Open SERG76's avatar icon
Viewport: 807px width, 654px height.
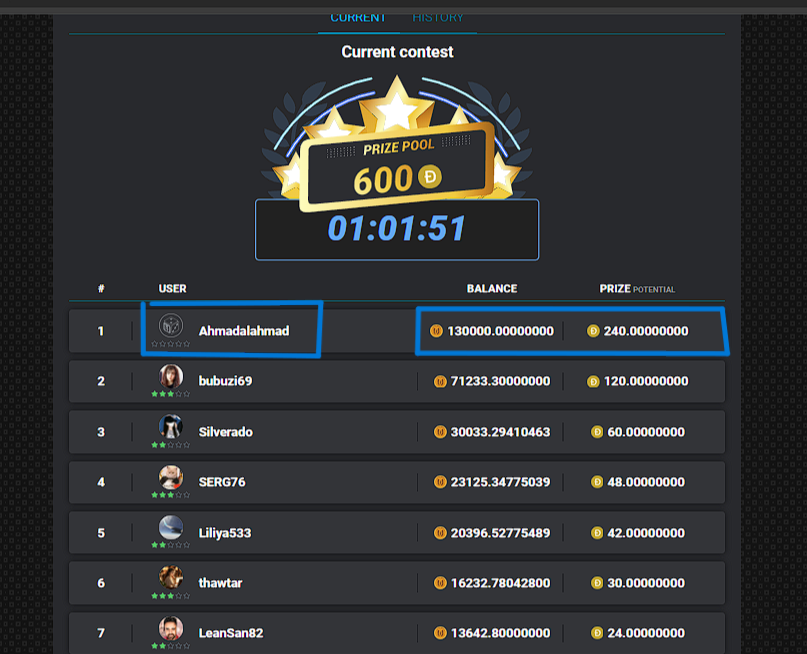click(x=171, y=477)
